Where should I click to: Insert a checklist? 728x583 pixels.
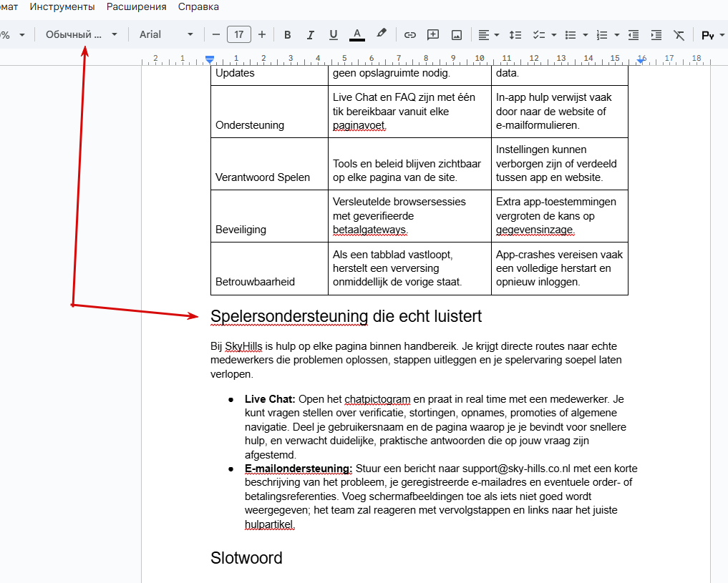coord(538,35)
